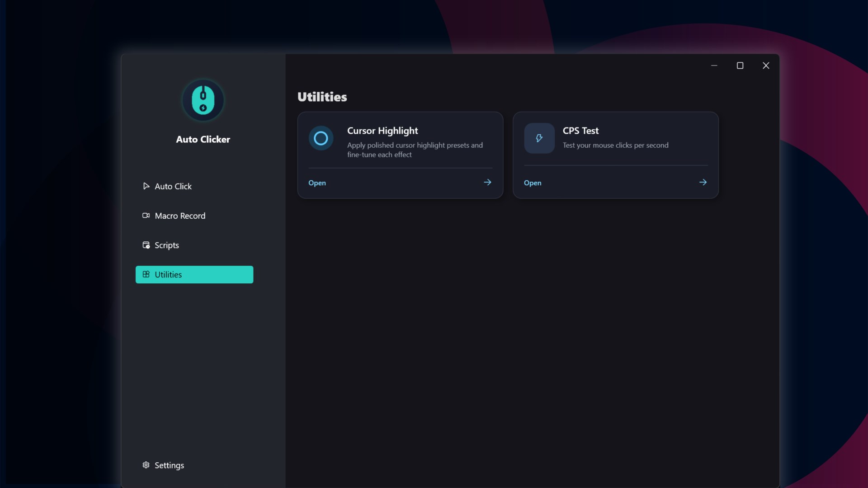
Task: Select the CPS Test card title
Action: pyautogui.click(x=580, y=131)
